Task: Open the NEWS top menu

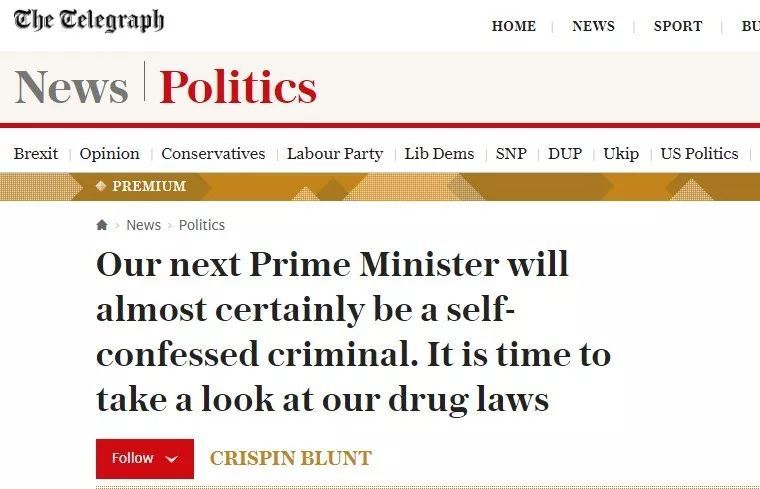Action: pos(593,26)
